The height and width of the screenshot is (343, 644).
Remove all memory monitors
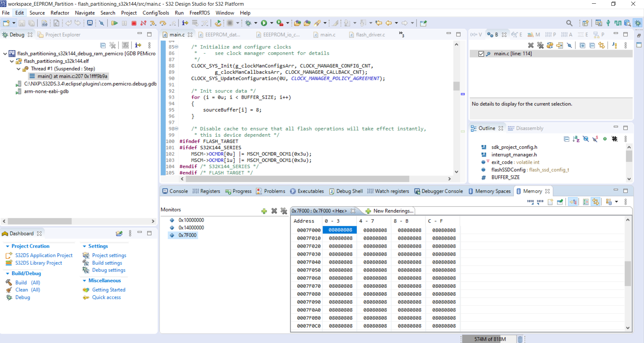coord(284,210)
